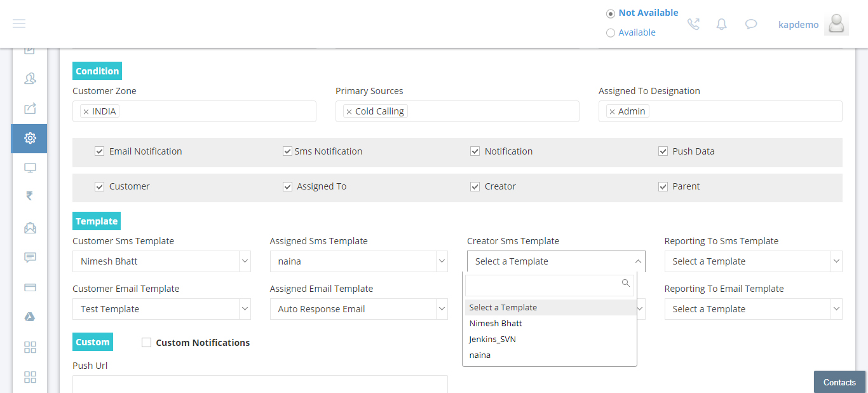This screenshot has width=868, height=393.
Task: Choose 'Select a Template' list option
Action: (x=550, y=307)
